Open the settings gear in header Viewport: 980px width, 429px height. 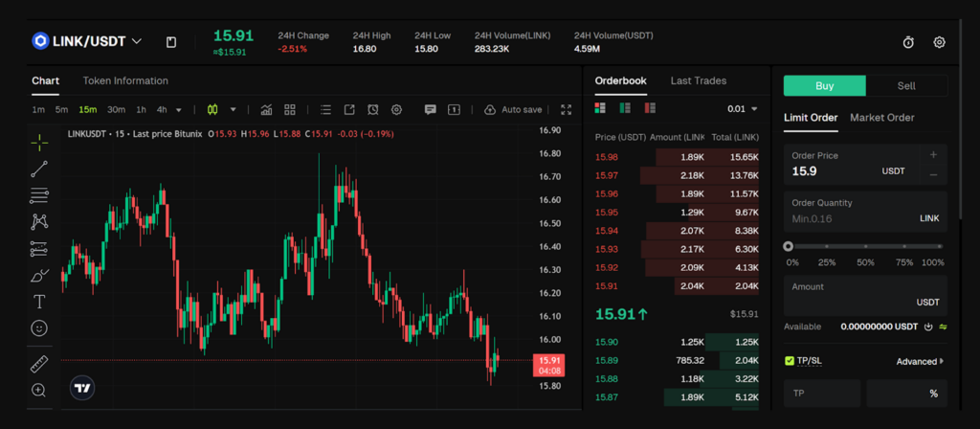pyautogui.click(x=939, y=42)
